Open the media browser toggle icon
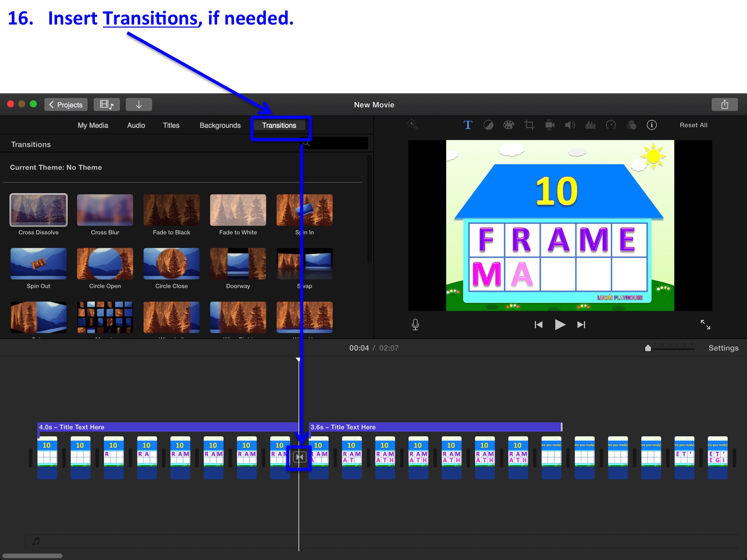The height and width of the screenshot is (560, 747). click(107, 105)
